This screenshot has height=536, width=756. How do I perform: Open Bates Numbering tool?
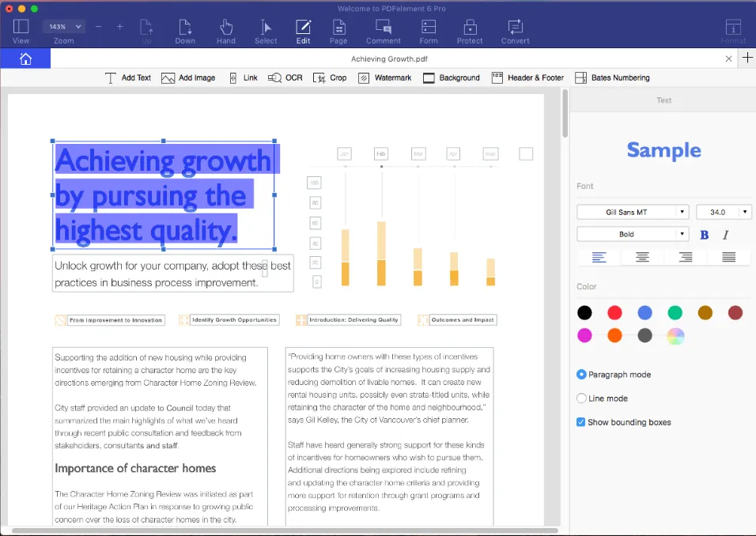[x=612, y=77]
